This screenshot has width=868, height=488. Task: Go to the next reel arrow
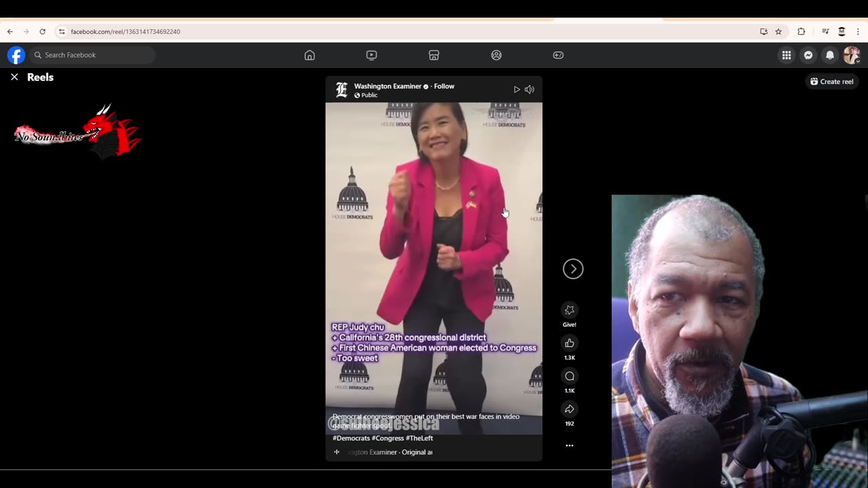573,269
